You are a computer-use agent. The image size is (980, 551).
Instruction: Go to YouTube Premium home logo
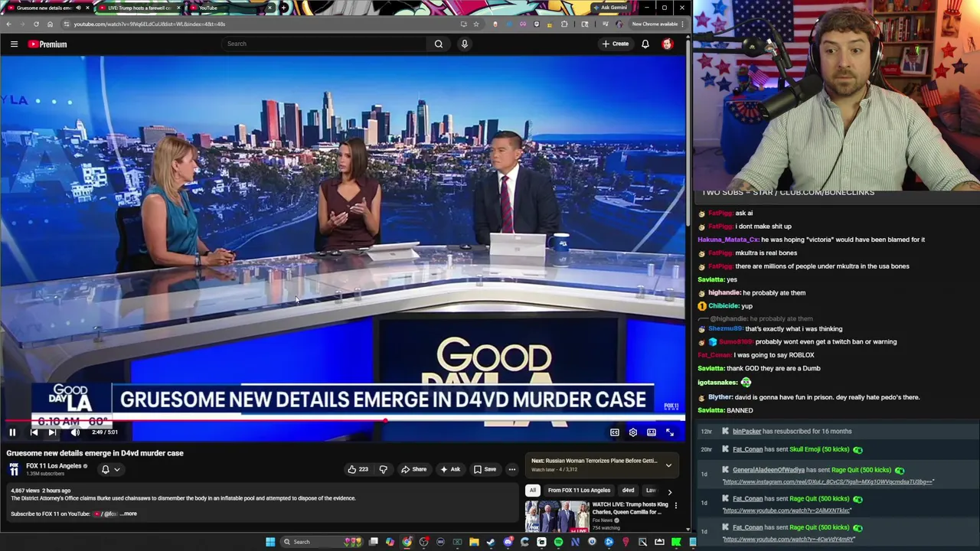click(x=47, y=44)
